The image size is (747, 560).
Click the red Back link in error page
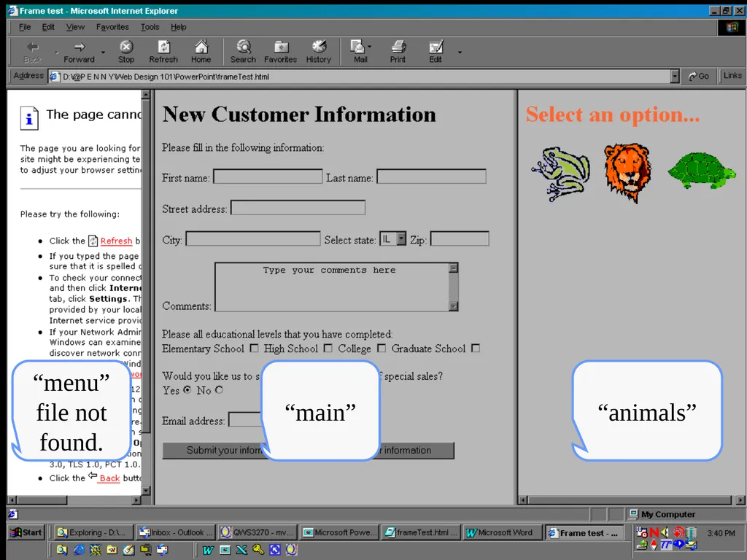[x=109, y=478]
